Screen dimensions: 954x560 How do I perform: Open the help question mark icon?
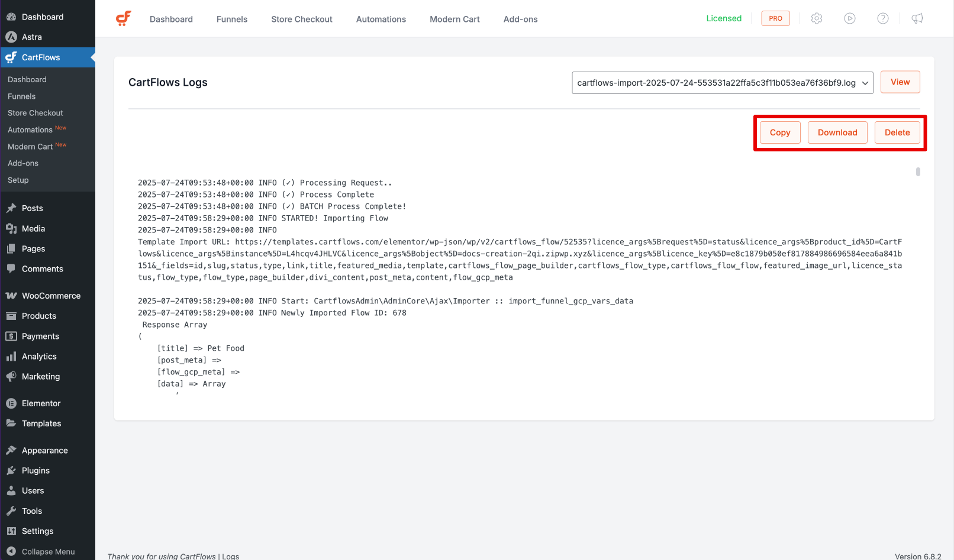click(x=883, y=18)
